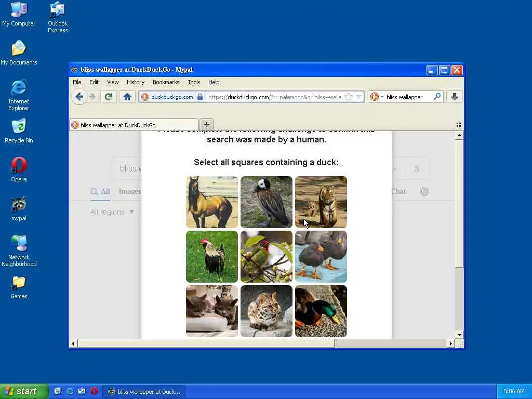Viewport: 532px width, 399px height.
Task: Open the search engine selector dropdown
Action: (x=377, y=97)
